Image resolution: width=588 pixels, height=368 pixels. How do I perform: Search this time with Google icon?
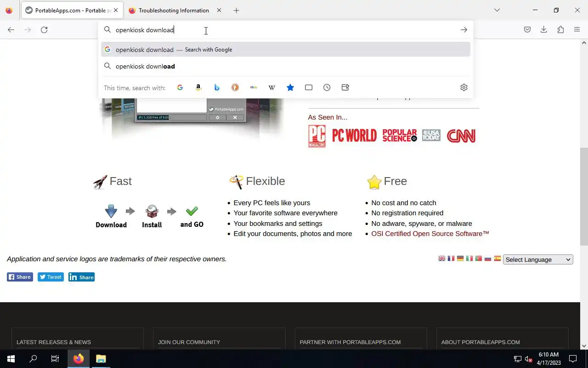[180, 87]
